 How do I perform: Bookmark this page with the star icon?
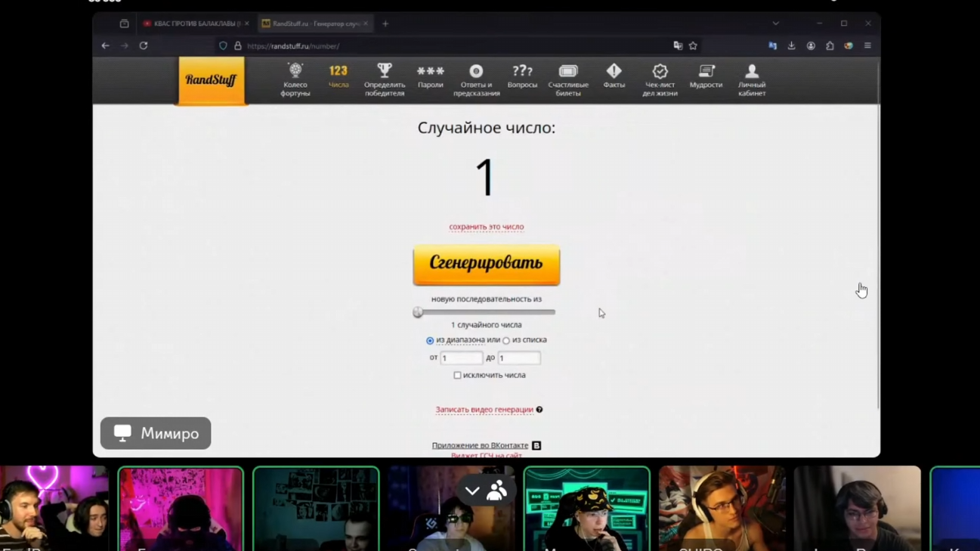693,46
